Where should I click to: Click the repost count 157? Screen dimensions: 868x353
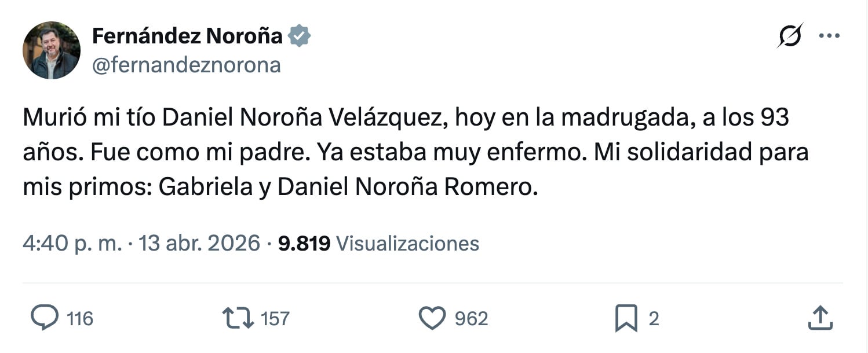(273, 317)
